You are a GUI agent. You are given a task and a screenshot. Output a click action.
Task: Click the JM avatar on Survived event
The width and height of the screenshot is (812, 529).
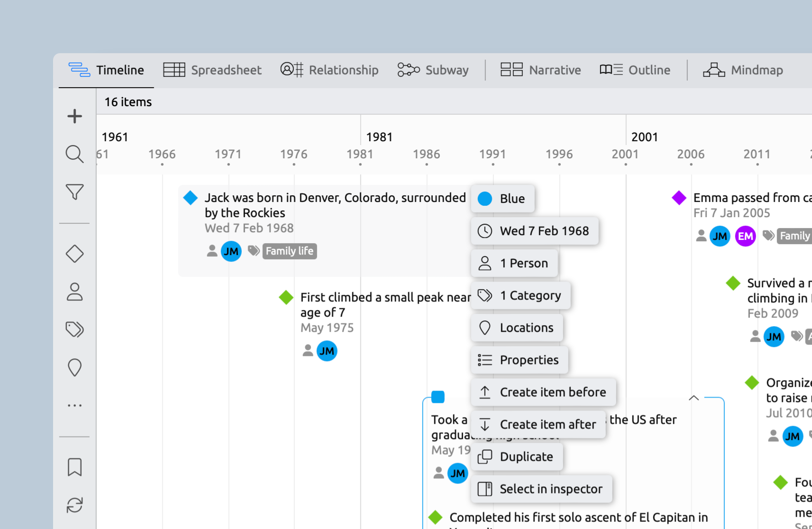(774, 337)
